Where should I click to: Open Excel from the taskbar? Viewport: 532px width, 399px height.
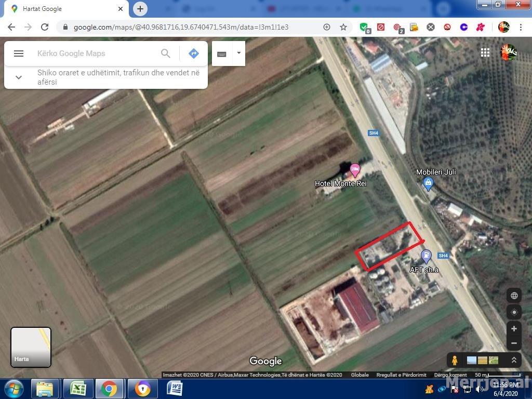click(78, 389)
